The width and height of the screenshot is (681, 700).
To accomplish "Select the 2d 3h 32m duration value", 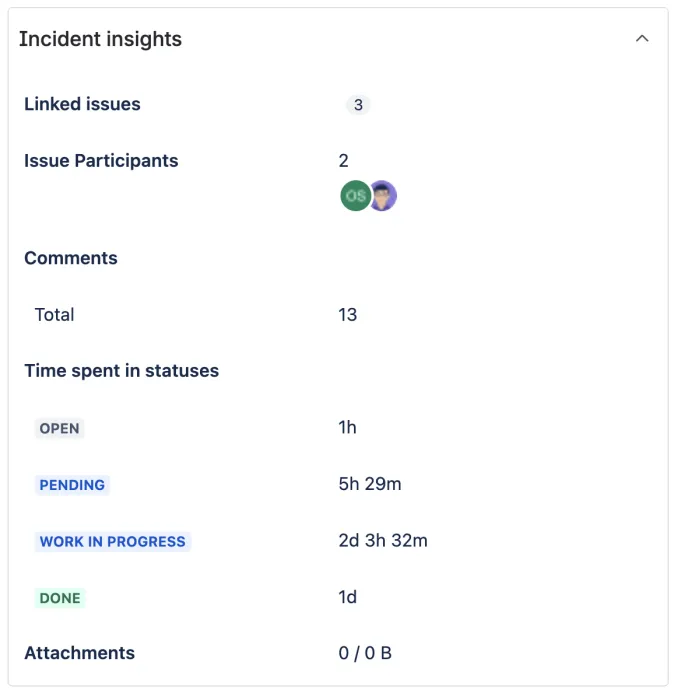I will pos(383,541).
